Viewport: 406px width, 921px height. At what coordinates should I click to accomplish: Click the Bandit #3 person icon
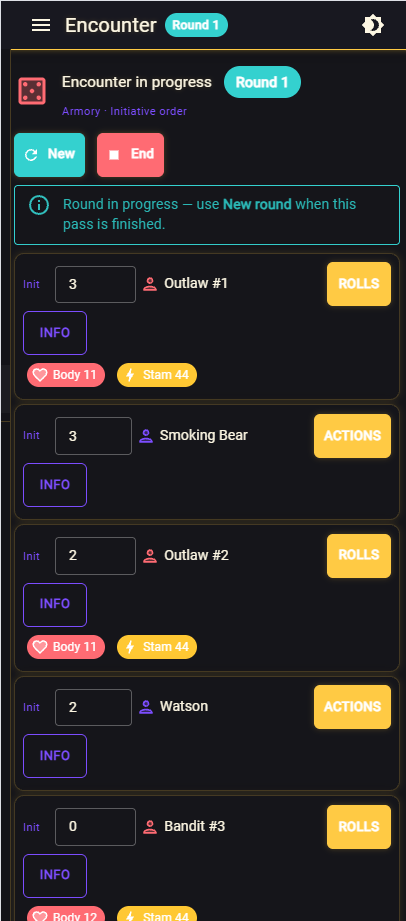pyautogui.click(x=150, y=827)
